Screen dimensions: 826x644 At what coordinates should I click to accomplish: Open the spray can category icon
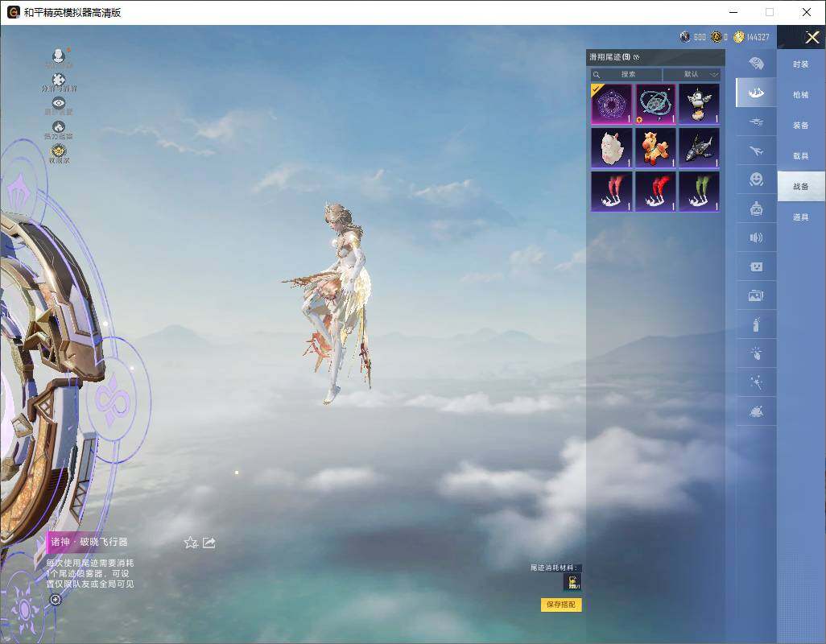(x=756, y=324)
